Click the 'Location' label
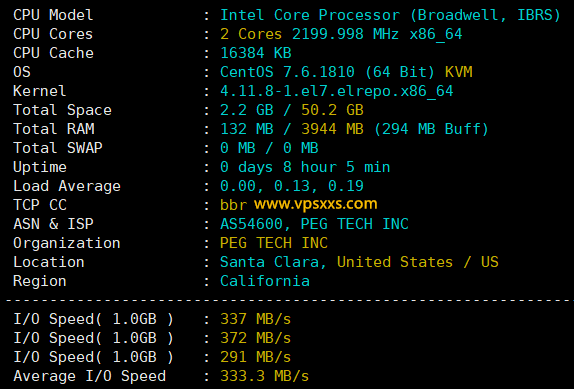574x389 pixels. coord(49,262)
